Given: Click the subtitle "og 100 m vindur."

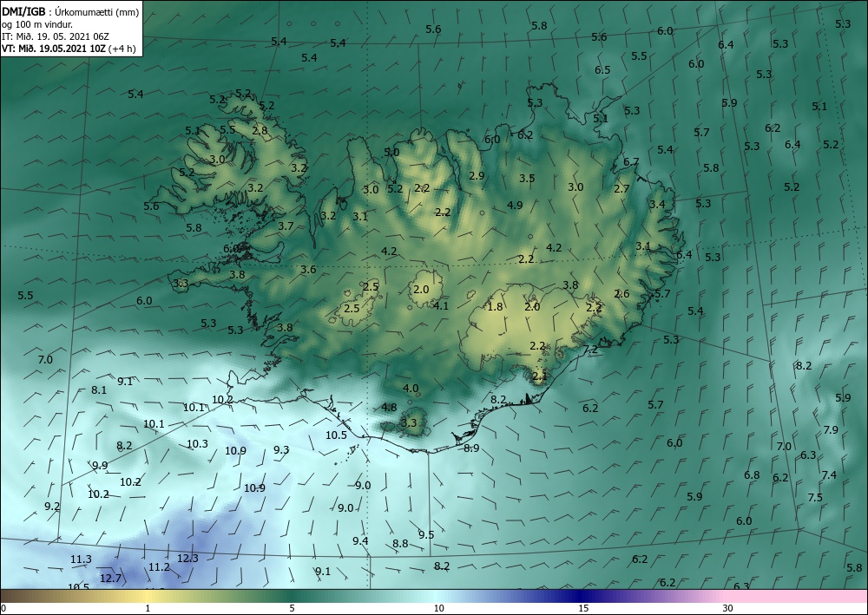Looking at the screenshot, I should point(37,24).
